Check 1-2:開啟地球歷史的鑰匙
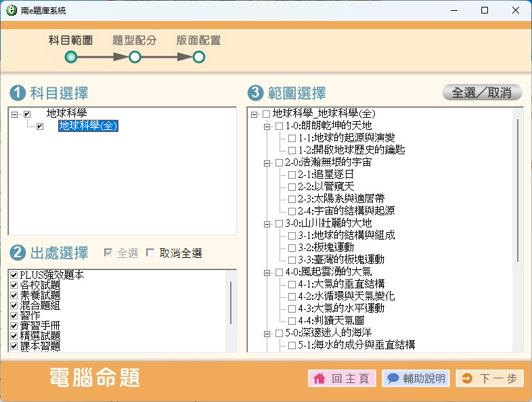Screen dimensions: 532x402 pos(292,150)
